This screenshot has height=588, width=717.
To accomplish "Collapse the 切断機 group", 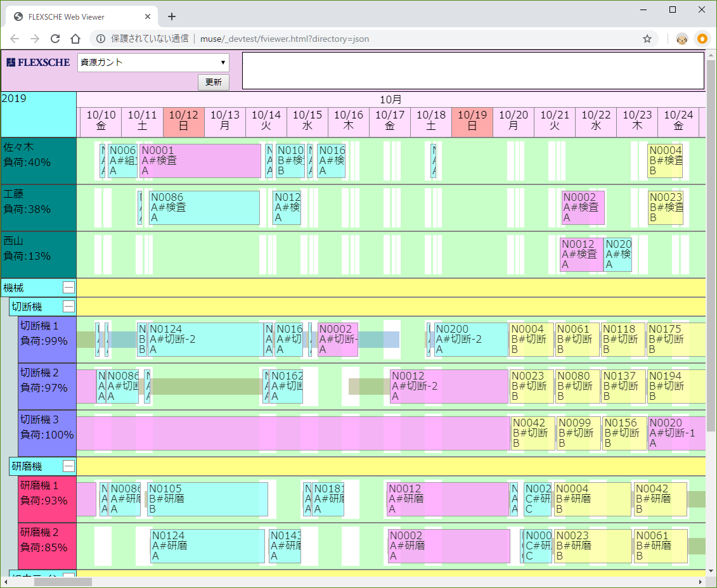I will pos(68,307).
